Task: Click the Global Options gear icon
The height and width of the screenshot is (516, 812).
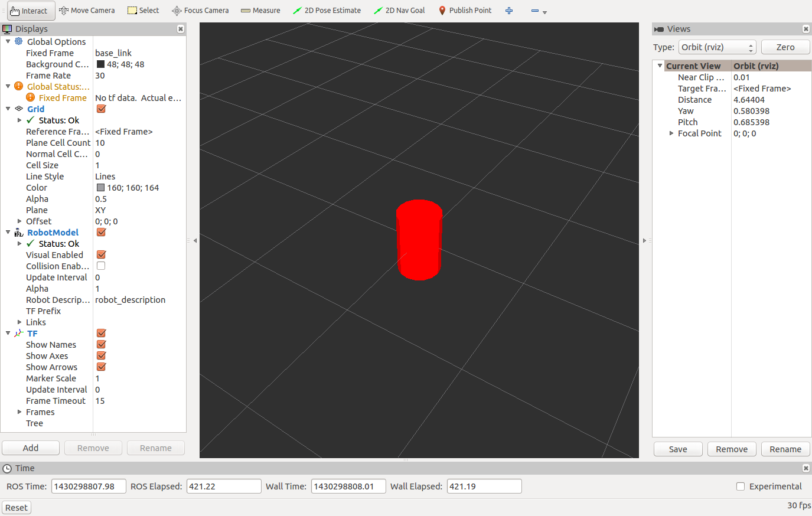Action: click(x=19, y=41)
